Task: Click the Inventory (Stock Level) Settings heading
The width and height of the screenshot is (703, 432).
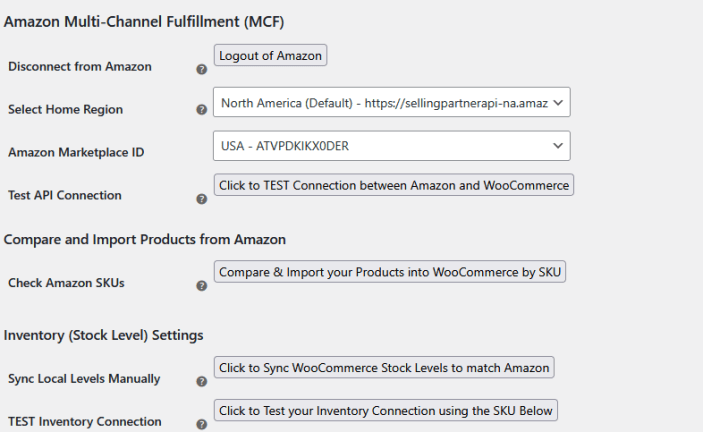Action: (104, 334)
